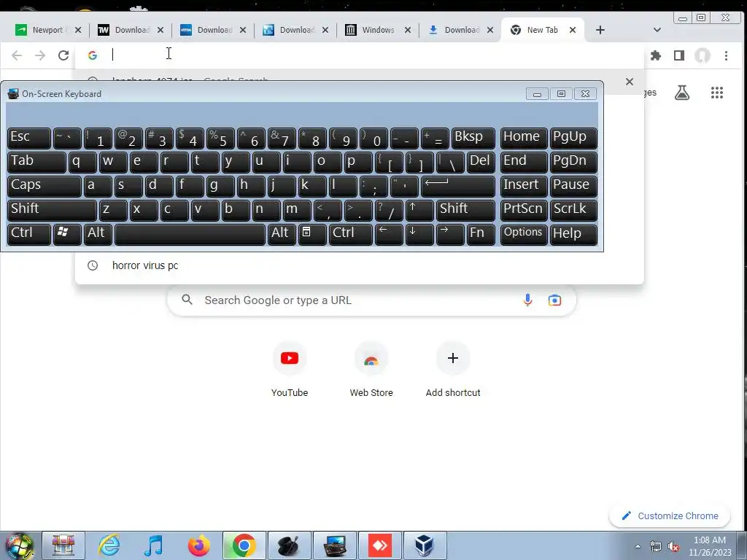This screenshot has height=560, width=747.
Task: Show hidden system tray icons
Action: (x=638, y=546)
